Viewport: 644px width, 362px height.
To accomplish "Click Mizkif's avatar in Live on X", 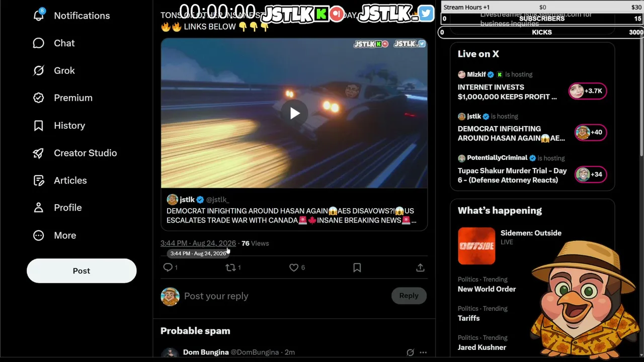I will point(461,74).
